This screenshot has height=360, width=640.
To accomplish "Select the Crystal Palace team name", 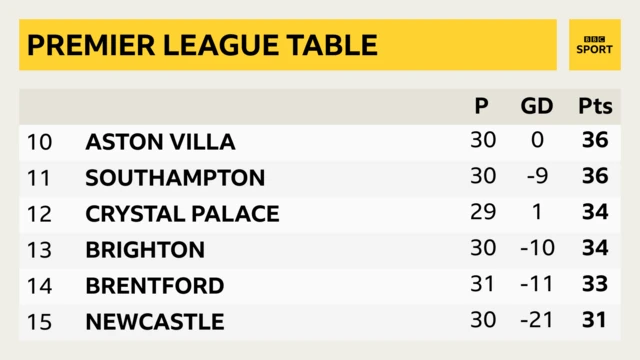I will point(182,214).
